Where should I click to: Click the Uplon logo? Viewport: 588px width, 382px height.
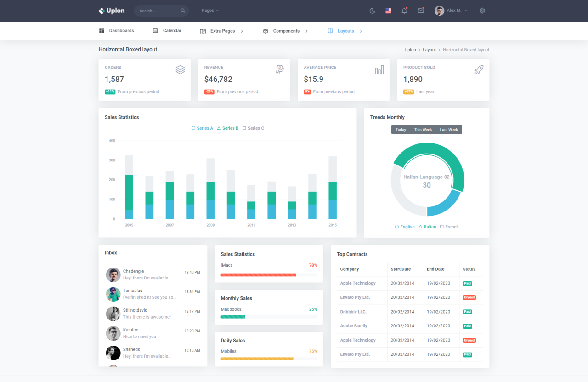[x=111, y=11]
